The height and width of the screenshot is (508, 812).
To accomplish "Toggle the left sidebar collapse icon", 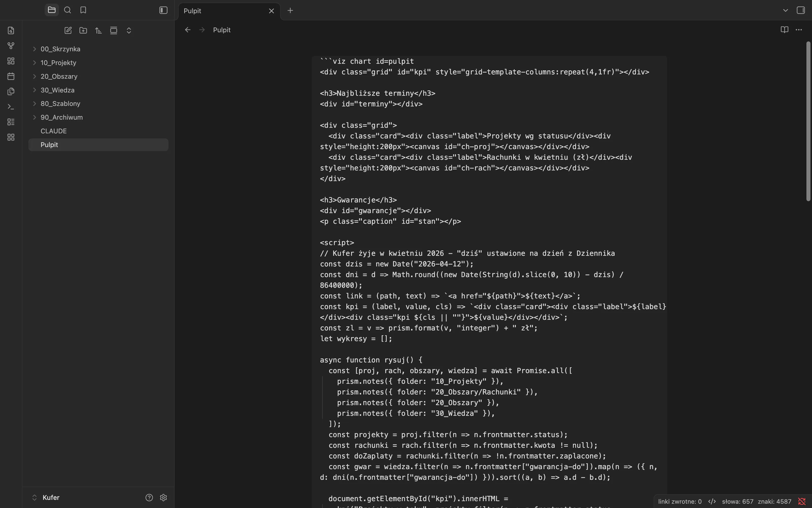I will (163, 10).
